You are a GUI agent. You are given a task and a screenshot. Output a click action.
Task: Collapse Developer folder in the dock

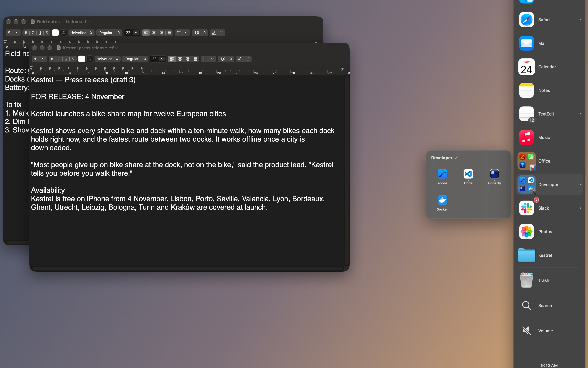(549, 184)
